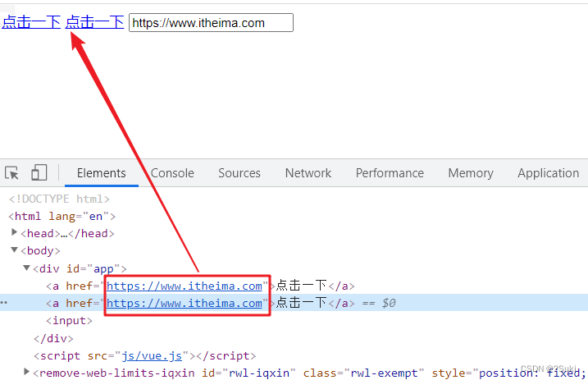Expand the head element node

(14, 232)
